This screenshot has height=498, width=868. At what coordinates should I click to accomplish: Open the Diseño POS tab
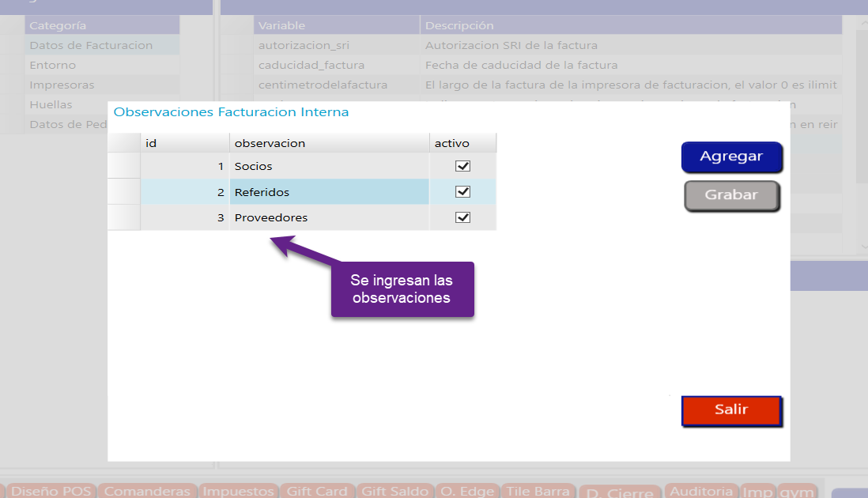[x=51, y=491]
